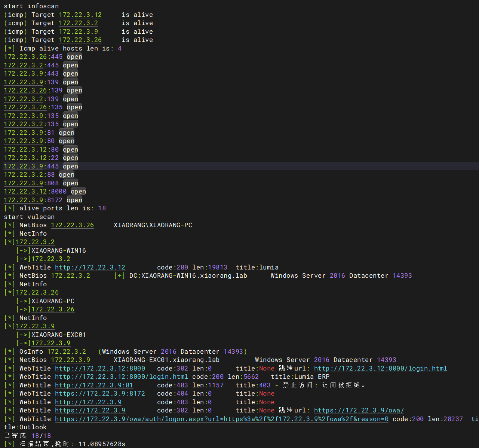Click the 172.22.3.12:22 SSH port address
The height and width of the screenshot is (448, 479).
coord(25,158)
